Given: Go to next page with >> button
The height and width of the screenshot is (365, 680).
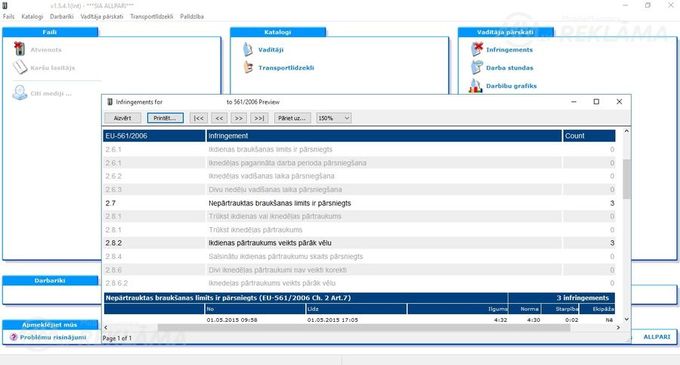Looking at the screenshot, I should click(239, 118).
